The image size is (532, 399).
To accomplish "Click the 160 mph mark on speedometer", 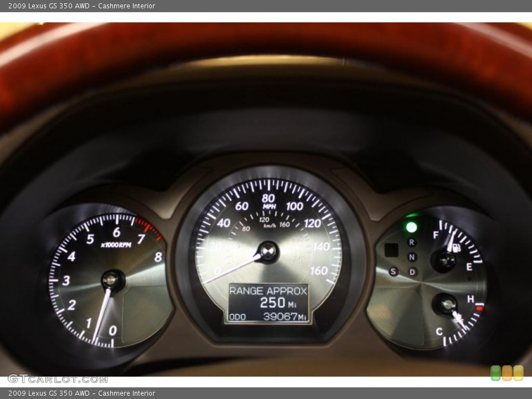I will click(x=319, y=271).
